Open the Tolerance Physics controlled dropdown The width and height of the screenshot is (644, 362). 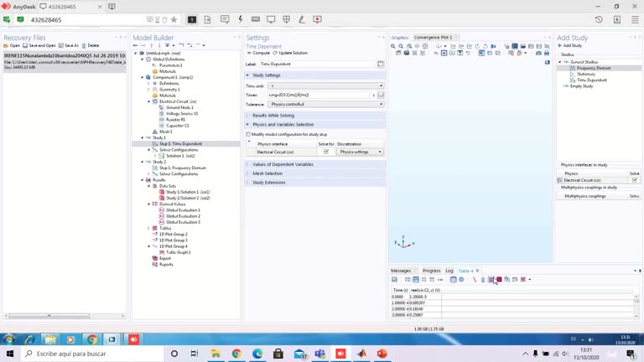pyautogui.click(x=325, y=104)
